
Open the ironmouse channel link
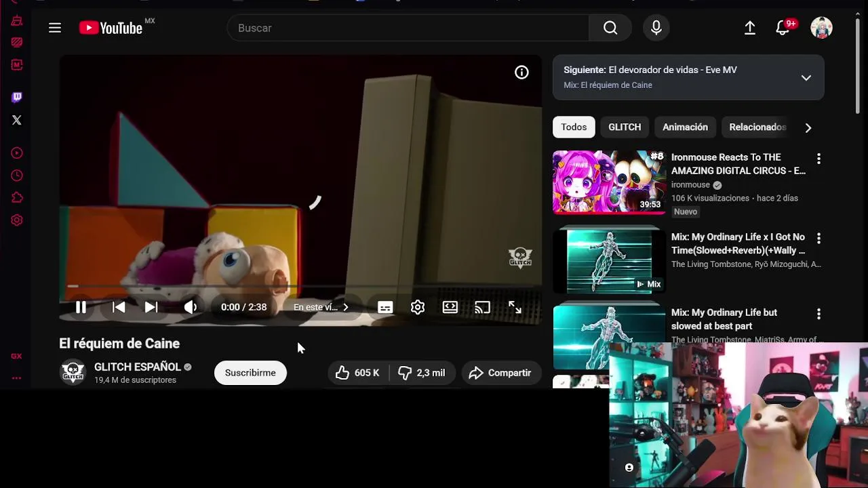point(690,184)
